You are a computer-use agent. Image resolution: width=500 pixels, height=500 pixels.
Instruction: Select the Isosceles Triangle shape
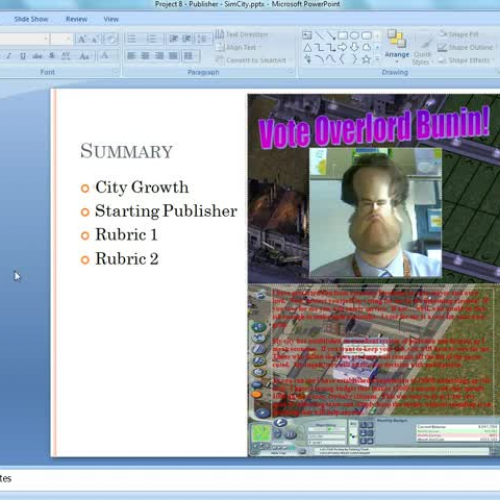[x=307, y=48]
